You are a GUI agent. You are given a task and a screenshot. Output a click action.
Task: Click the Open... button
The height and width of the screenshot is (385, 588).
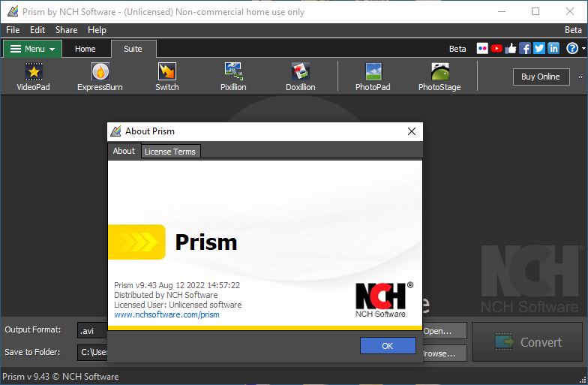(x=445, y=331)
